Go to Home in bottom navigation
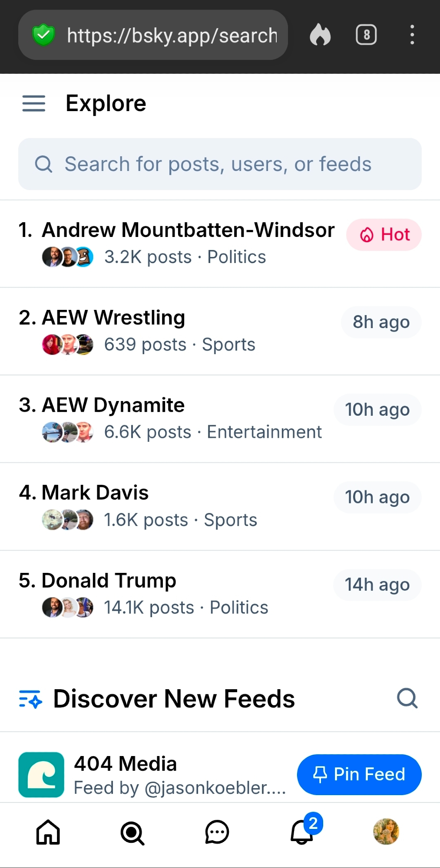The image size is (440, 868). tap(48, 832)
